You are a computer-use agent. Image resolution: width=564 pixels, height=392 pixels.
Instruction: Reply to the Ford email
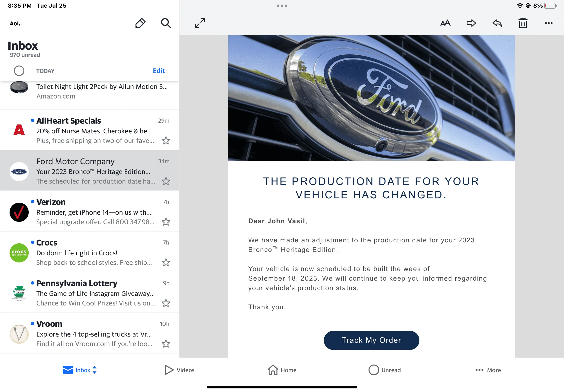click(x=497, y=23)
